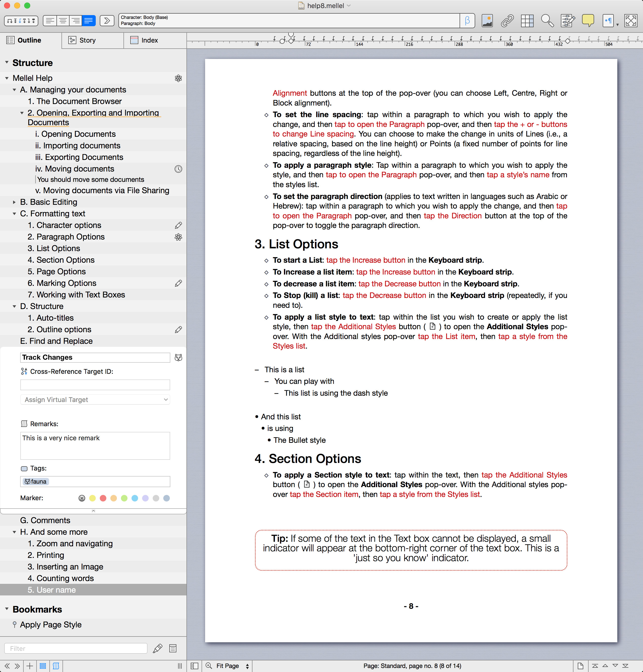Select 4. Counting words

[x=61, y=578]
